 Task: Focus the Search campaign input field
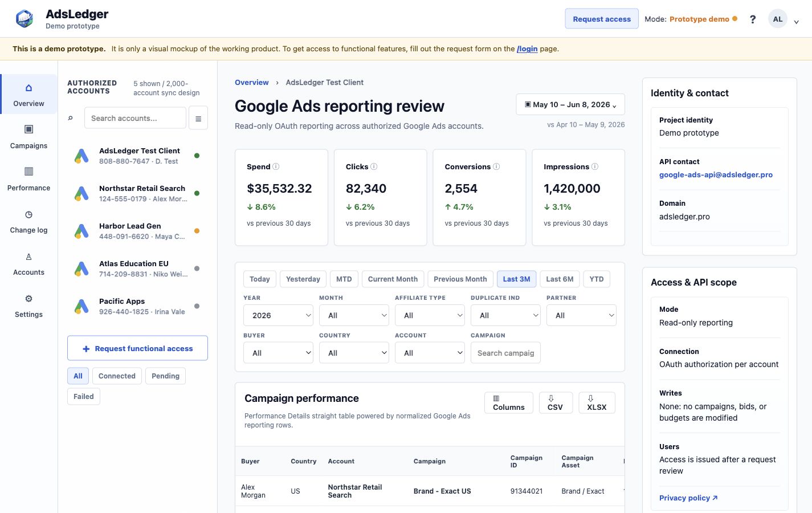click(505, 353)
